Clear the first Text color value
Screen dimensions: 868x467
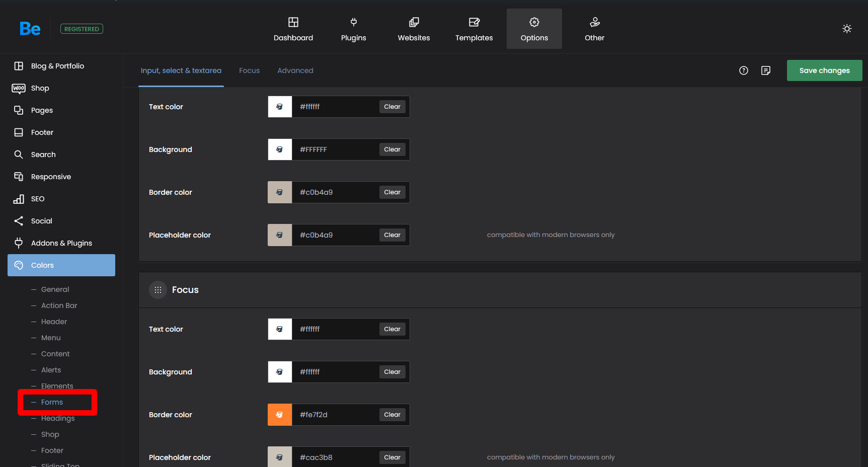coord(392,107)
